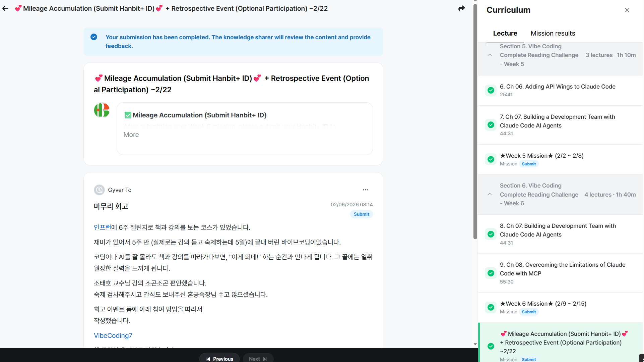Click the '4 lectures · 1h 40m' text
Screen dimensions: 644x362
[x=610, y=195]
